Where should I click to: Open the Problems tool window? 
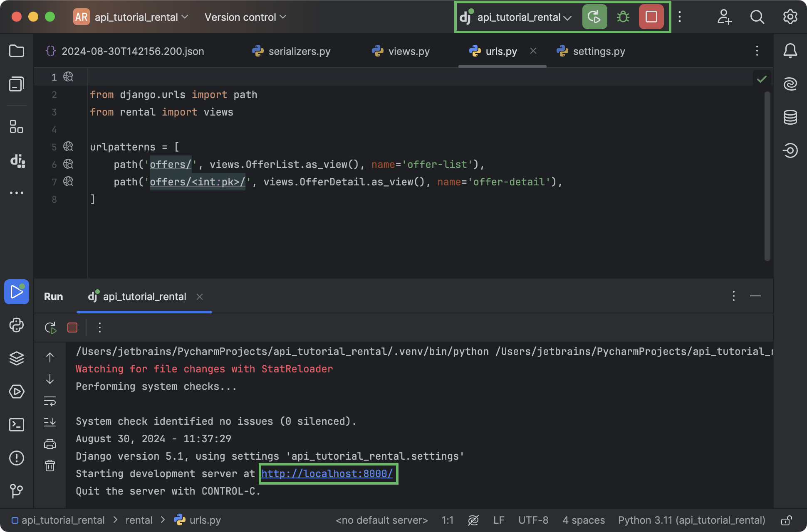[x=17, y=458]
